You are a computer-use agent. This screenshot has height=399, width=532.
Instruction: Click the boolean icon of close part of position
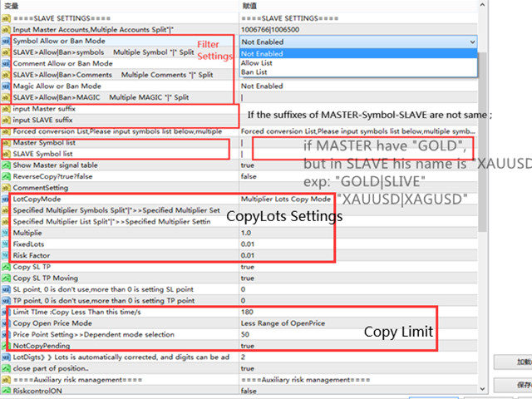click(x=6, y=368)
